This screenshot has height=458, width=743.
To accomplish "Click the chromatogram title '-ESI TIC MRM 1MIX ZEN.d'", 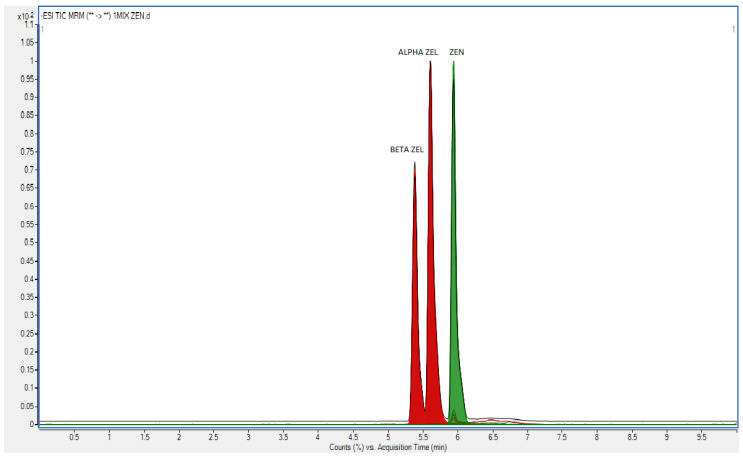I will coord(95,16).
